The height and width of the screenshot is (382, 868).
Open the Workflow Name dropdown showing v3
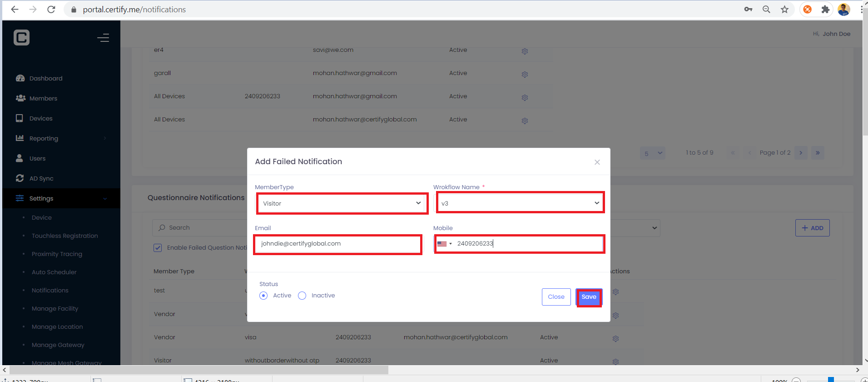click(520, 203)
